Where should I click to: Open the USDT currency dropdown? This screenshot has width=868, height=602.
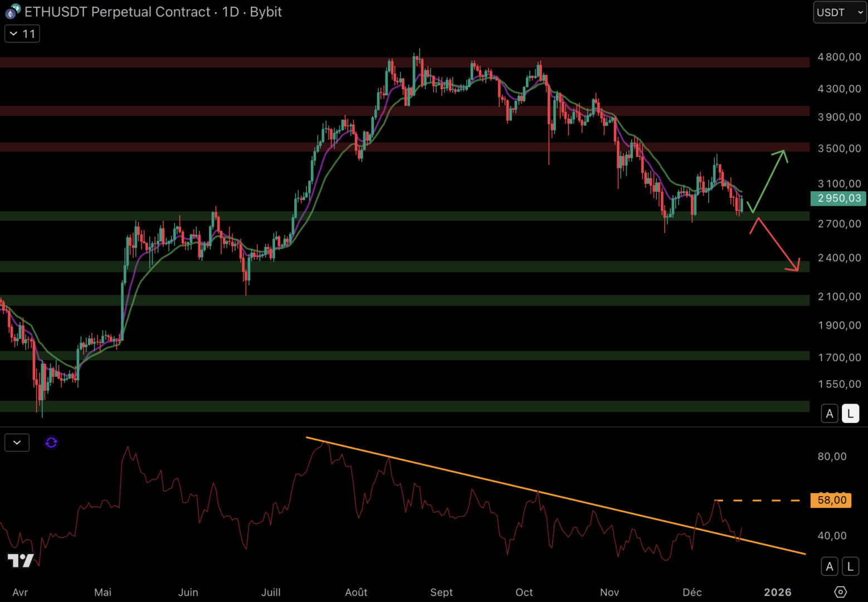[839, 12]
